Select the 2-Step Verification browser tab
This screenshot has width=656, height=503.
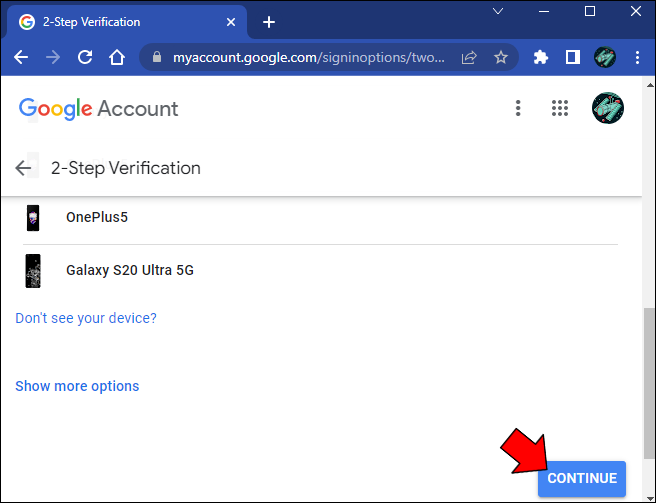coord(120,22)
